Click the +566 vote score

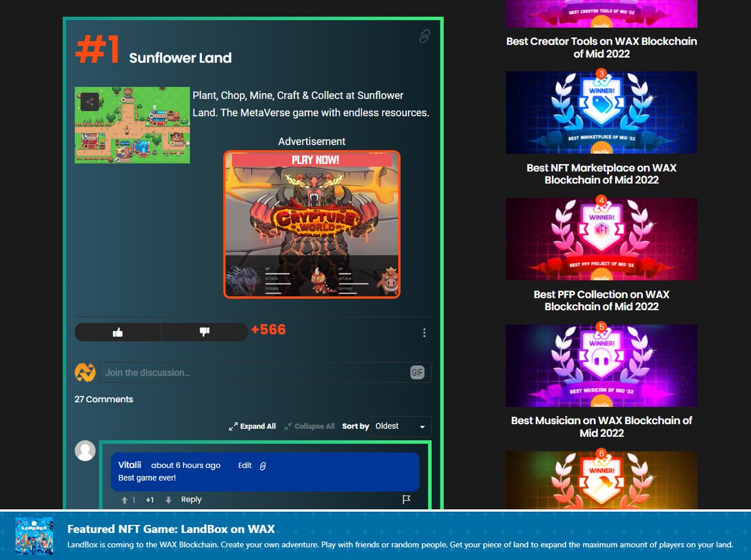pos(268,330)
